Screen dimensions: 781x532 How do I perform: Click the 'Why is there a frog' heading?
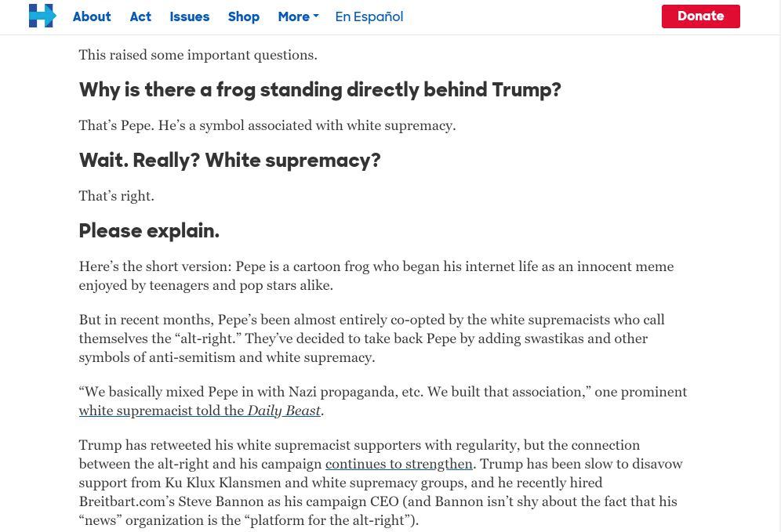pyautogui.click(x=320, y=89)
